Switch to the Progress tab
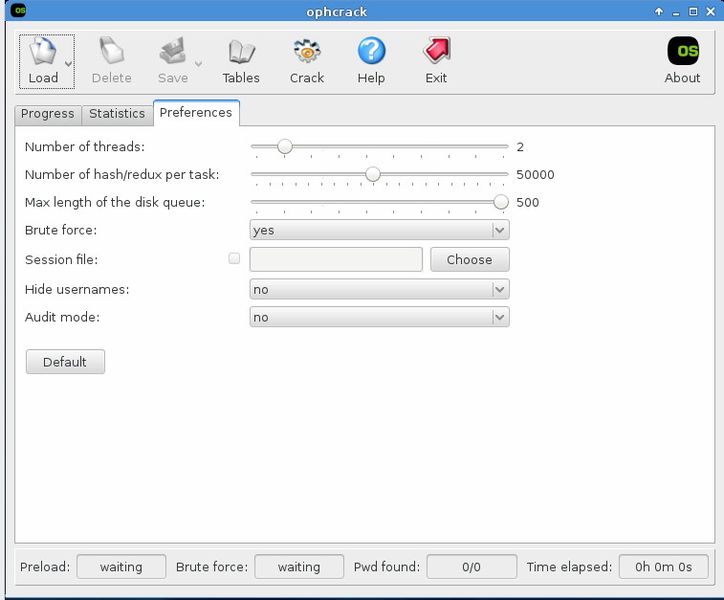The height and width of the screenshot is (600, 724). click(48, 114)
